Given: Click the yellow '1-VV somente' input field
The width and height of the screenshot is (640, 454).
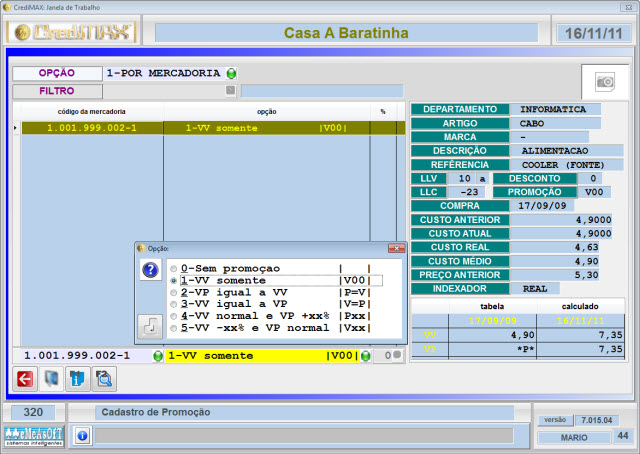Looking at the screenshot, I should pyautogui.click(x=262, y=355).
